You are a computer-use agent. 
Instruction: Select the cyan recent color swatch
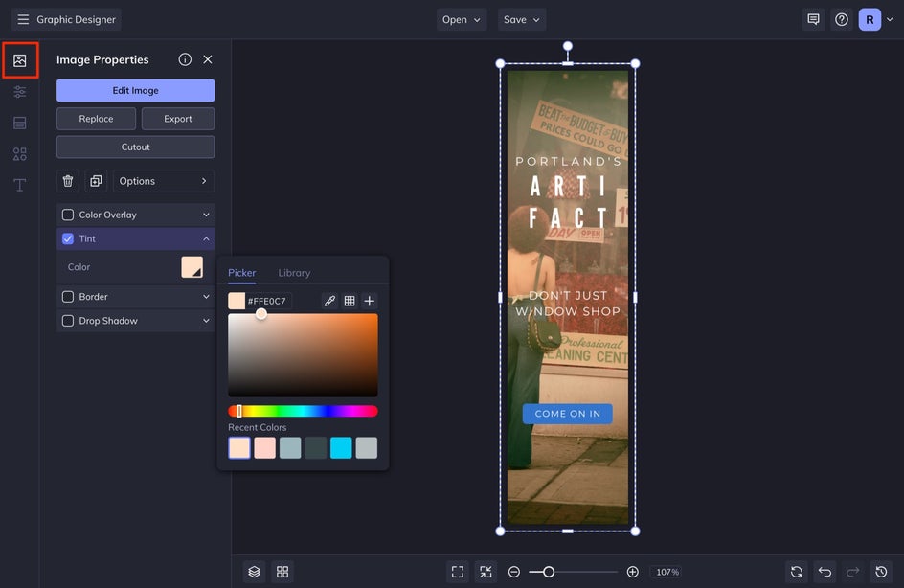tap(341, 448)
